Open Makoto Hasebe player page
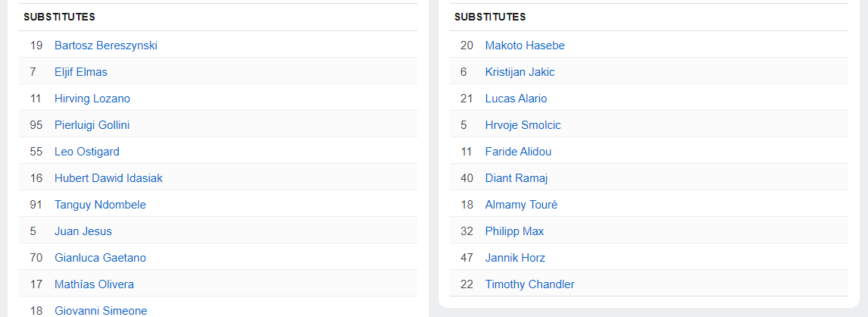This screenshot has width=868, height=317. tap(525, 46)
